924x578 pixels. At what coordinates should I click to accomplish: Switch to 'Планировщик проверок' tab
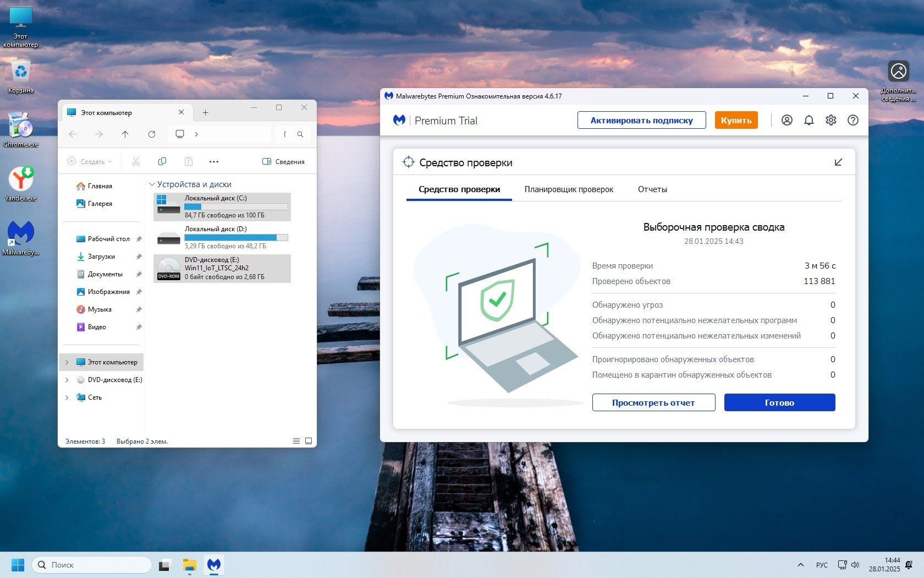[x=569, y=189]
